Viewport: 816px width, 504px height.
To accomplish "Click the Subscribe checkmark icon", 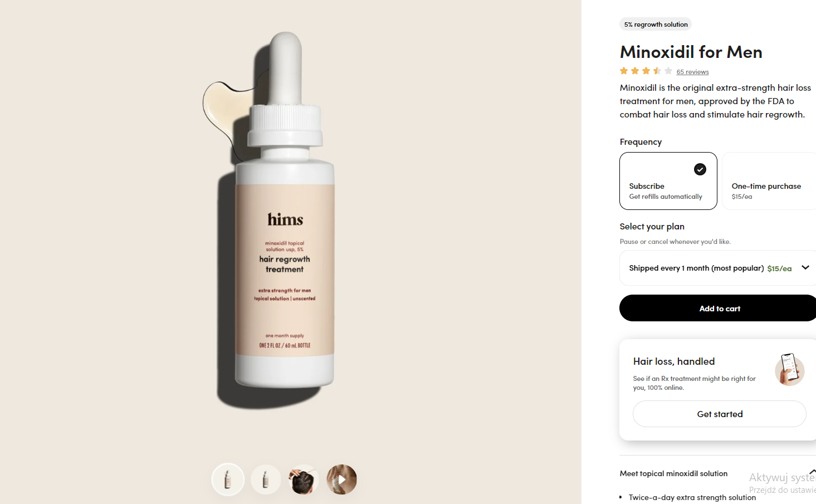I will point(700,169).
